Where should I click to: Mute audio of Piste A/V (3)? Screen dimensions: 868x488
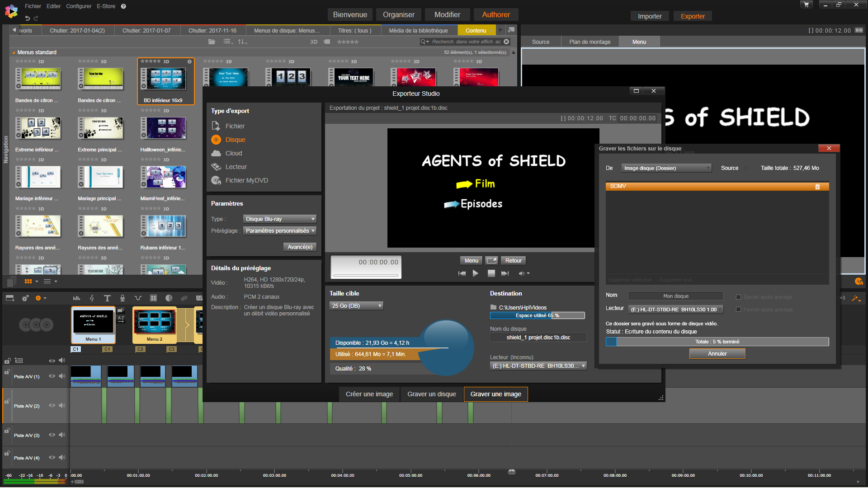(62, 435)
